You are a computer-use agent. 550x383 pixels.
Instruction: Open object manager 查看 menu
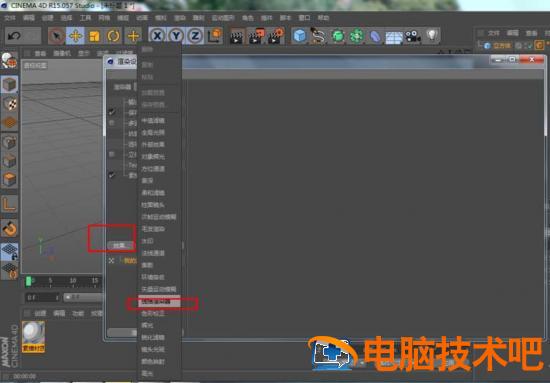pyautogui.click(x=531, y=33)
